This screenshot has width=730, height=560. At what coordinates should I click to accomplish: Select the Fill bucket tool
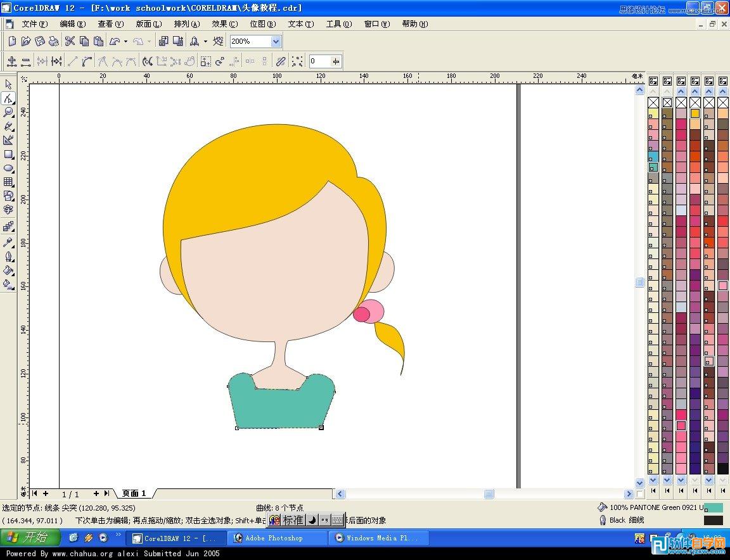[x=8, y=270]
